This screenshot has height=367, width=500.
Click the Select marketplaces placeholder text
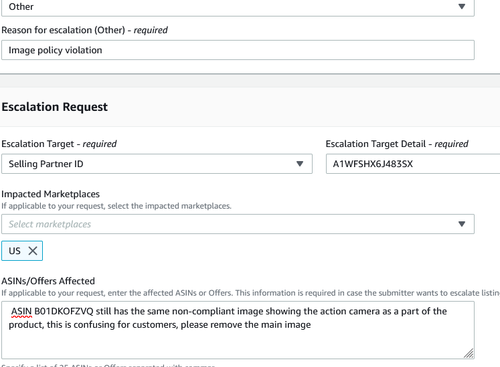[x=50, y=224]
